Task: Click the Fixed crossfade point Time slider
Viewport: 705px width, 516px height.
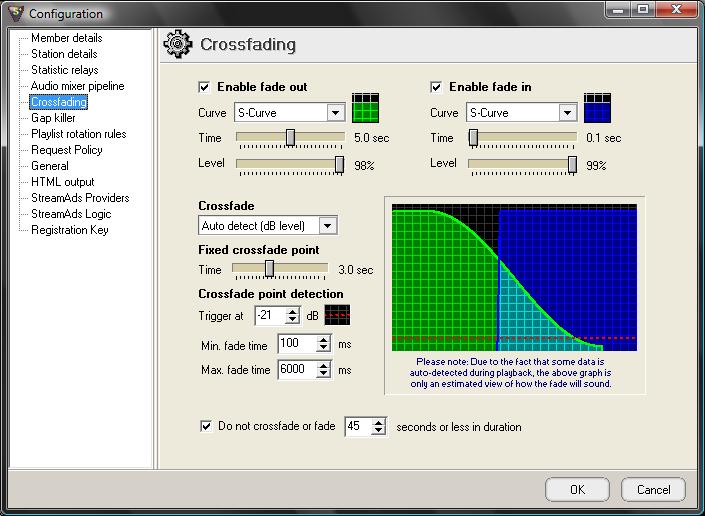Action: point(269,269)
